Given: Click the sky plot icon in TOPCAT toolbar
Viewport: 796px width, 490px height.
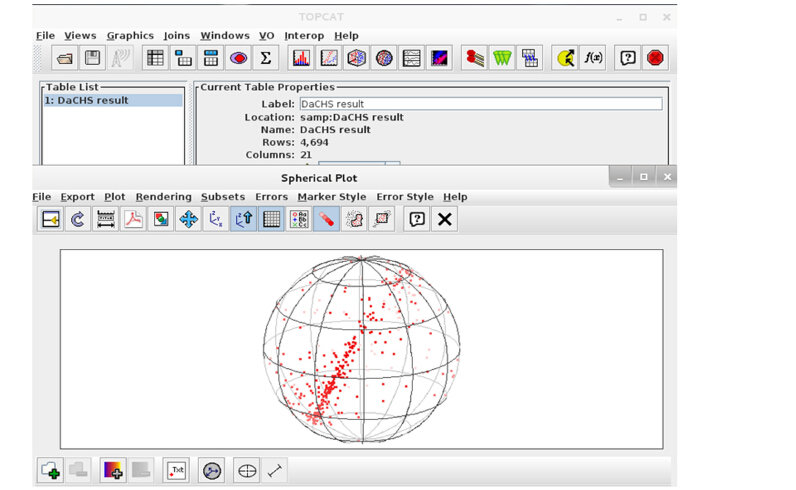Looking at the screenshot, I should click(x=384, y=59).
